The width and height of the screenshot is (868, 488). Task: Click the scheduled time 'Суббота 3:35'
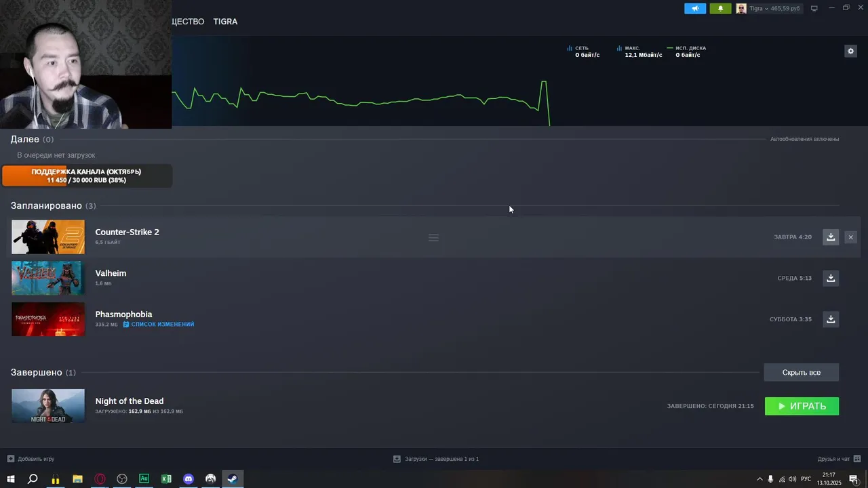point(790,319)
